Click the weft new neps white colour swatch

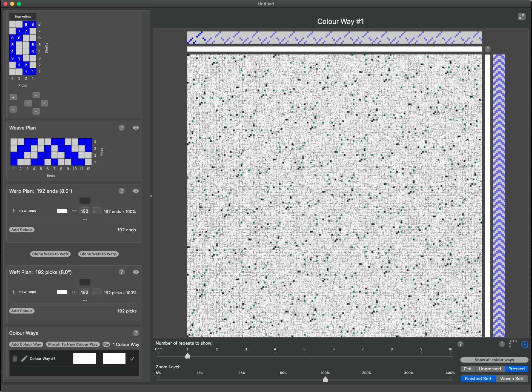tap(62, 292)
